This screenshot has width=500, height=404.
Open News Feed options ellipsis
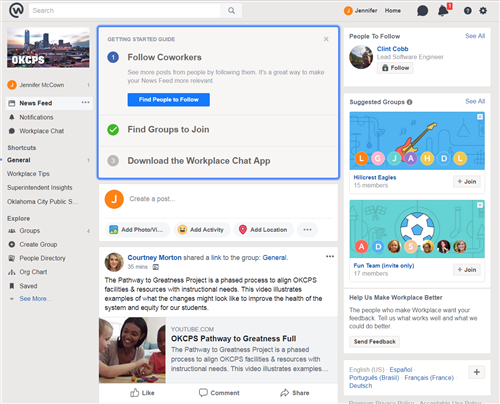(85, 102)
